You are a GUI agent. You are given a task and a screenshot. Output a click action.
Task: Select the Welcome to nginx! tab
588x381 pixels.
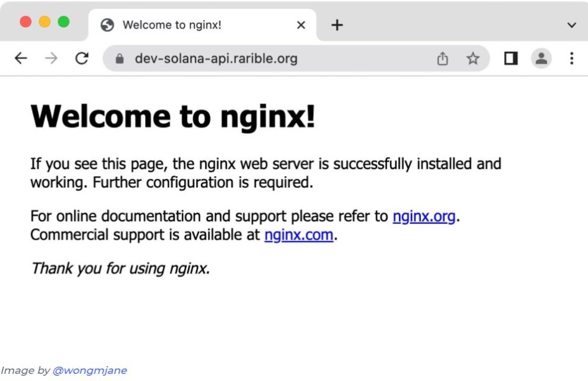pyautogui.click(x=203, y=25)
